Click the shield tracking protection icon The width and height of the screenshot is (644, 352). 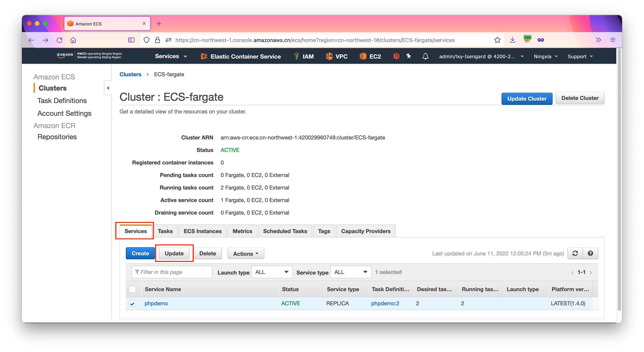coord(147,40)
